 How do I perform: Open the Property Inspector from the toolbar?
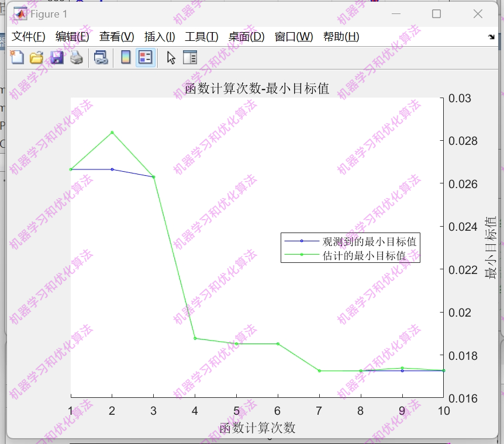pyautogui.click(x=188, y=57)
